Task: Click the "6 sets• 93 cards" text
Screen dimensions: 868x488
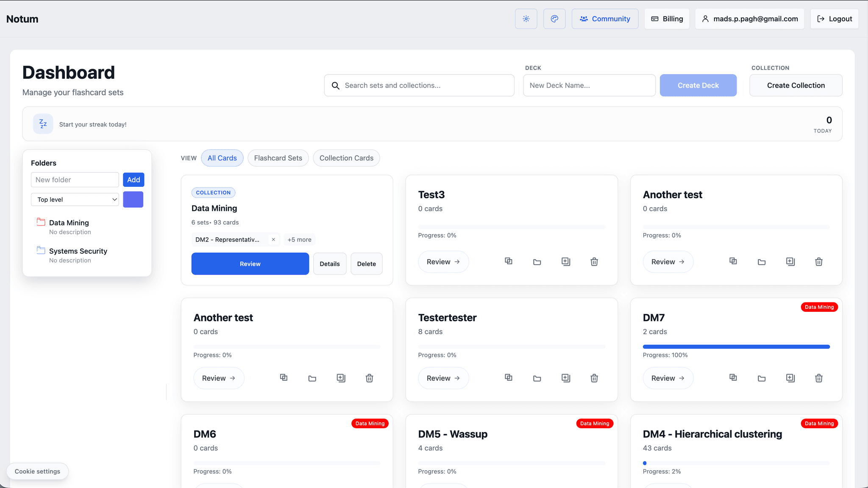Action: (x=215, y=222)
